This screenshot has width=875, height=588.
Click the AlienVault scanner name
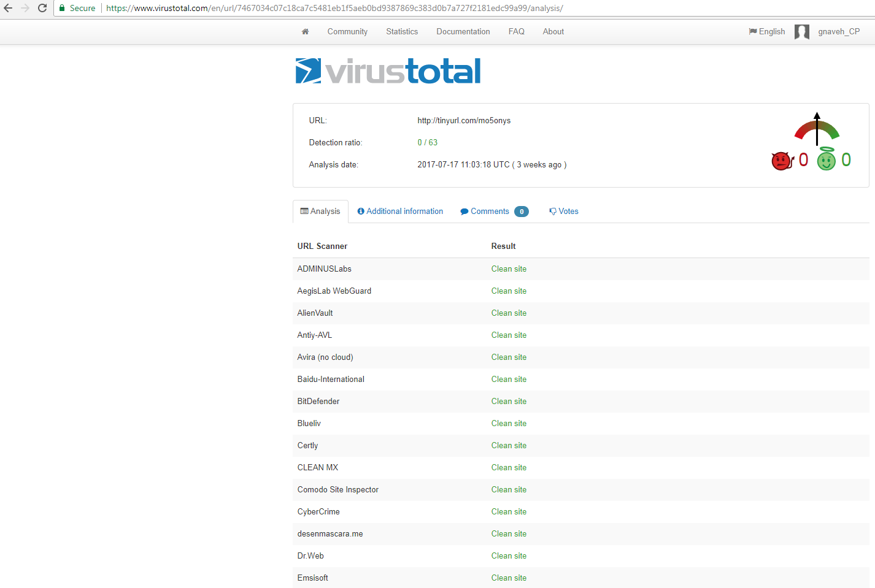click(x=315, y=313)
